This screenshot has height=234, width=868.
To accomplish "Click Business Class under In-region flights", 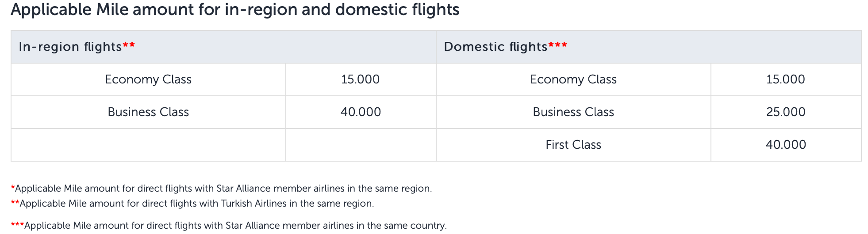I will point(148,112).
